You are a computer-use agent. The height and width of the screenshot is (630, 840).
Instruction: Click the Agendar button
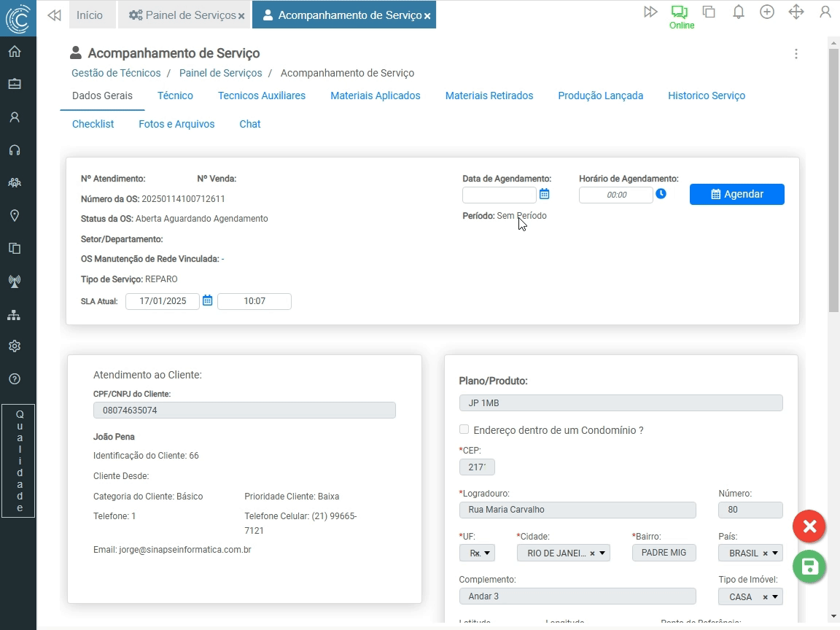coord(736,194)
